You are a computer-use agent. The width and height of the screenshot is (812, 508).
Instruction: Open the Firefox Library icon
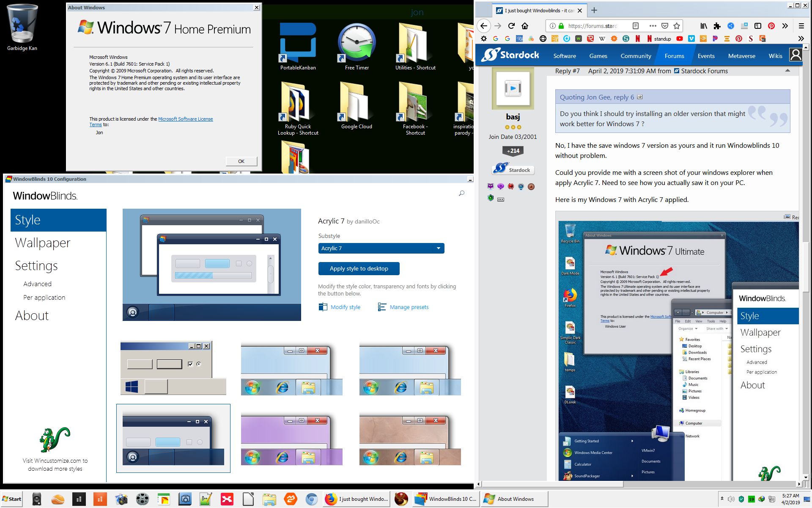click(x=704, y=26)
